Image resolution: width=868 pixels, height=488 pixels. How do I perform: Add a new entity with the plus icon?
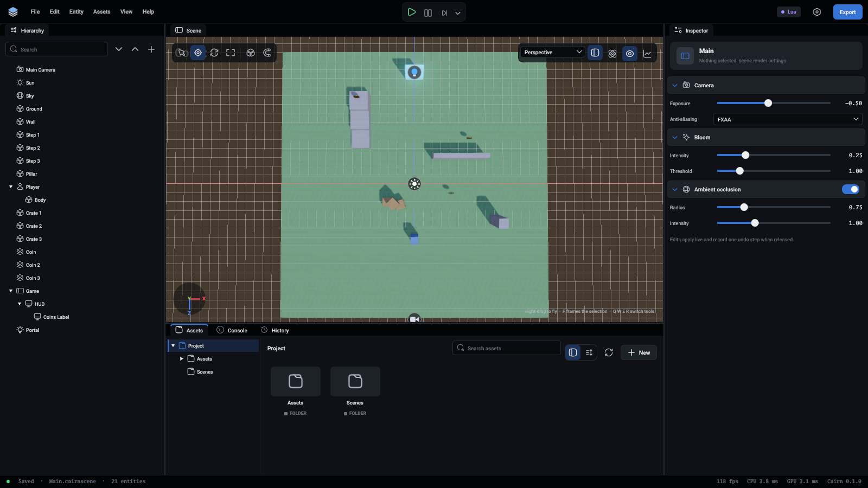pyautogui.click(x=151, y=49)
